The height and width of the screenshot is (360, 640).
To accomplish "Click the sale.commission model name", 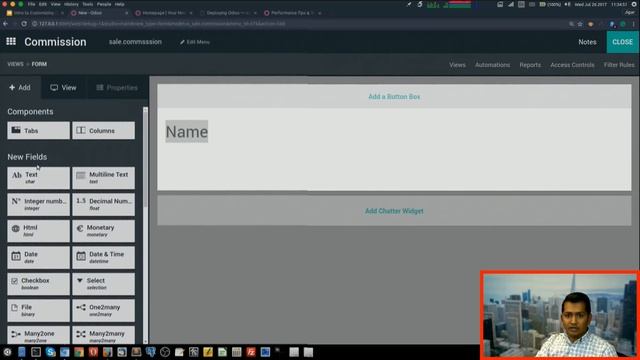I will click(135, 42).
